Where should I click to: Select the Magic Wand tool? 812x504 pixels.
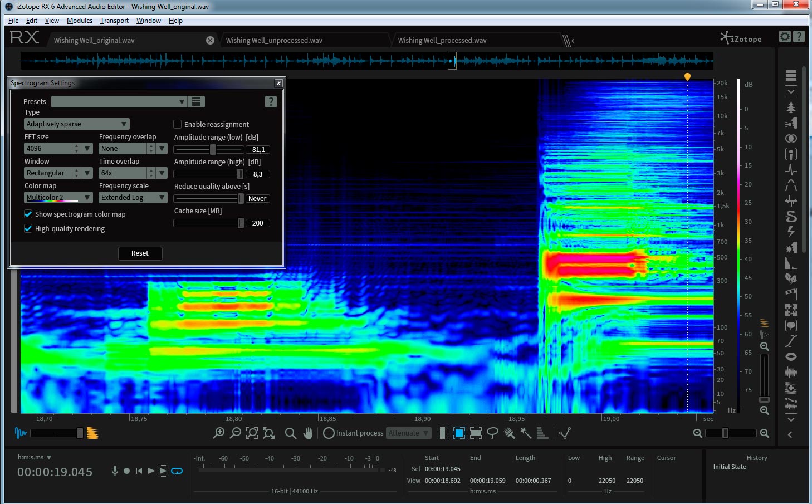526,433
